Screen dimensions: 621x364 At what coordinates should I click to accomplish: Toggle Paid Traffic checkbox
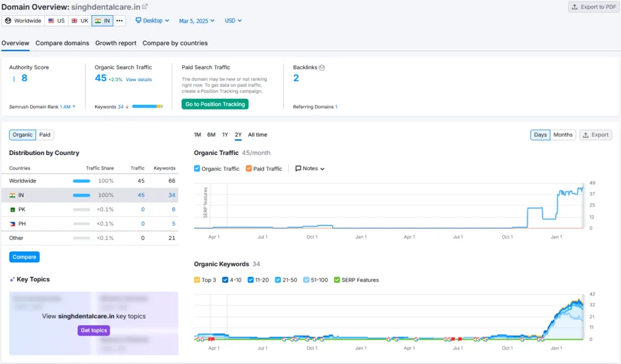pyautogui.click(x=249, y=168)
